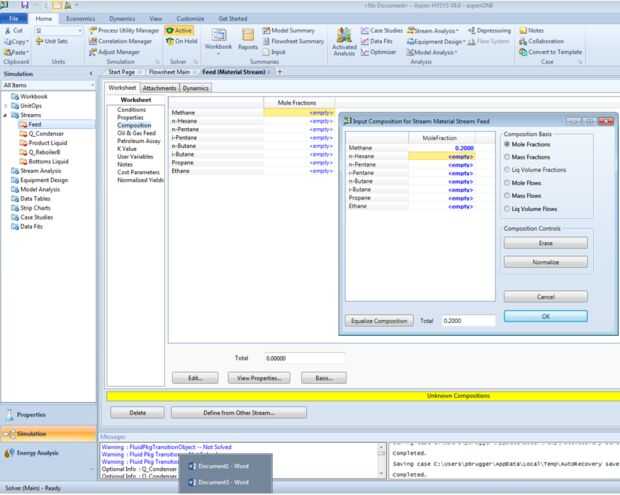This screenshot has height=495, width=620.
Task: Click Convert to Template
Action: 550,52
